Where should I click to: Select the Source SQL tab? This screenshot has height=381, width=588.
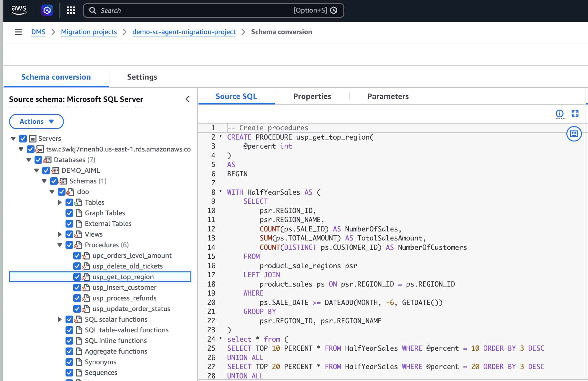click(x=236, y=96)
